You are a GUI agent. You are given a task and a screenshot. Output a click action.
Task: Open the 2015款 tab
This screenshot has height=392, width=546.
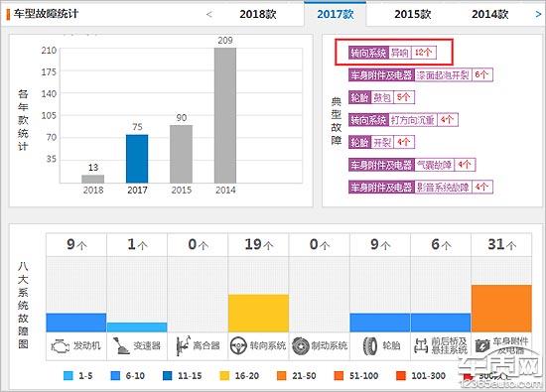point(413,14)
